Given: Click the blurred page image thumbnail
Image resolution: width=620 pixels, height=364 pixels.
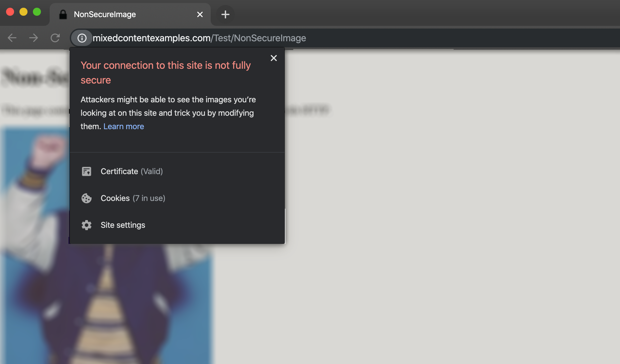Looking at the screenshot, I should point(107,302).
